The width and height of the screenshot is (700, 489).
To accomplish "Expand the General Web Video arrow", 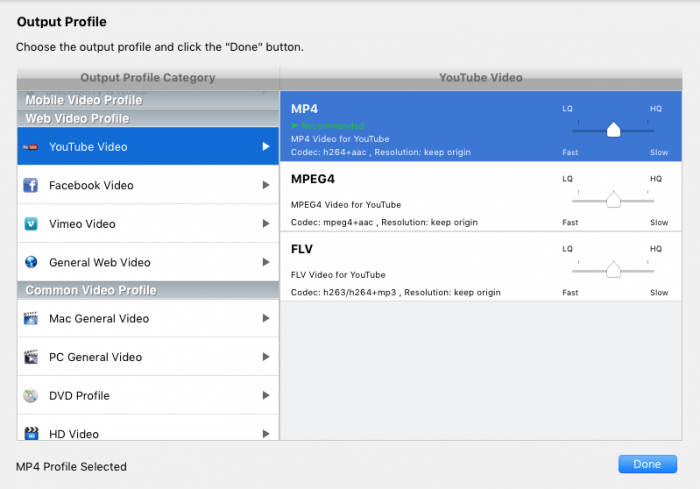I will click(x=266, y=262).
